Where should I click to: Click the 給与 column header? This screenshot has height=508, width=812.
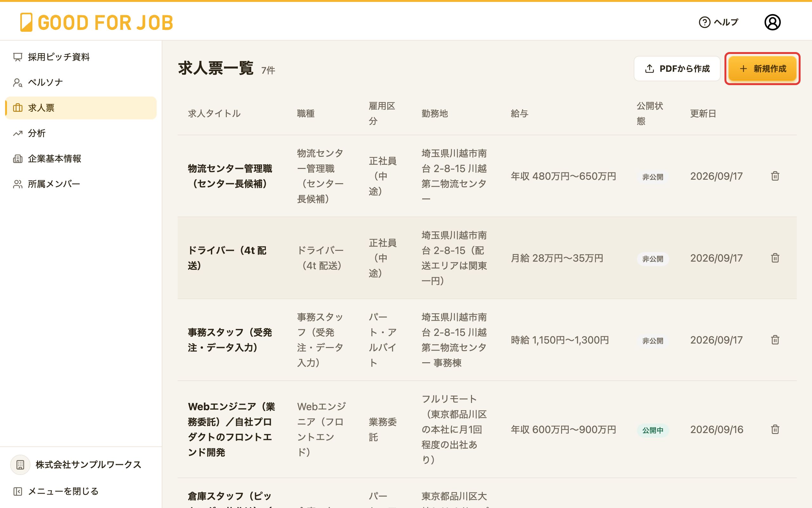pyautogui.click(x=520, y=114)
